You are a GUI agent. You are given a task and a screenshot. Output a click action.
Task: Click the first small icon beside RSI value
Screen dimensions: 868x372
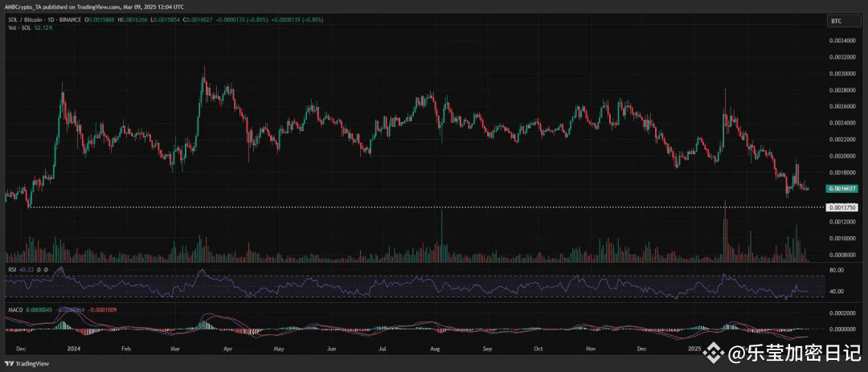click(x=39, y=269)
